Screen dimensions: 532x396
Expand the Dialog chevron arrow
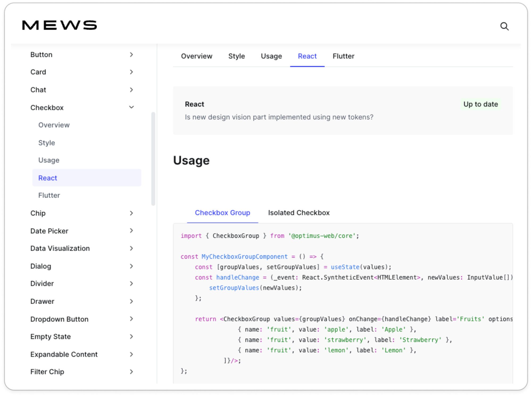pos(131,266)
